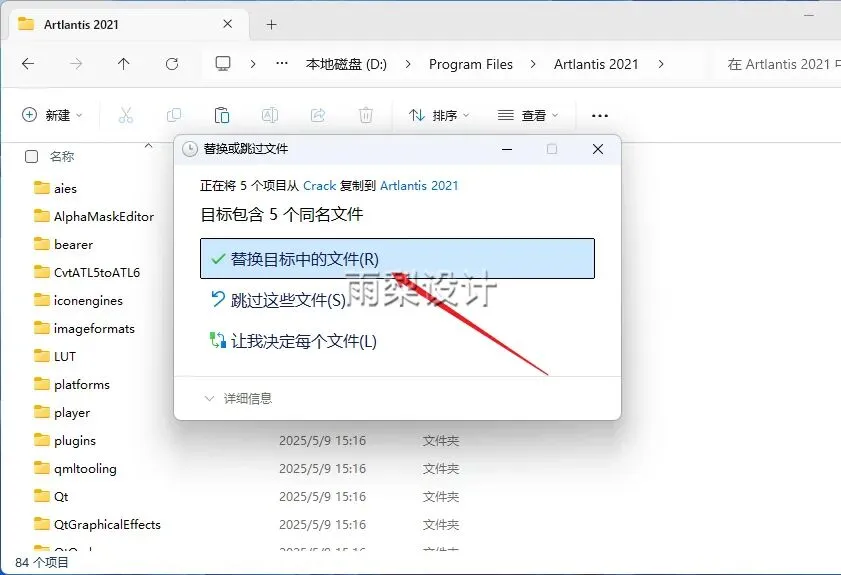
Task: Click the Artlantis 2021 destination link in dialog
Action: [419, 186]
